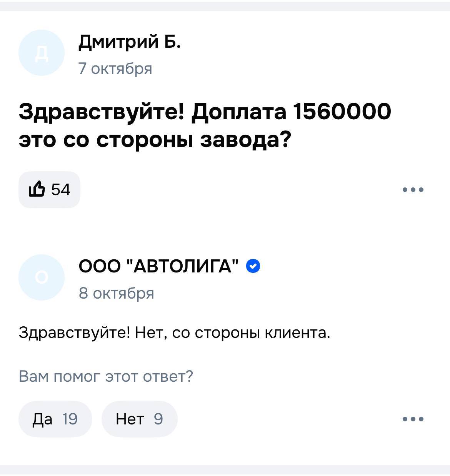The width and height of the screenshot is (450, 476).
Task: Open the three-dot menu on the seller's reply
Action: point(413,419)
